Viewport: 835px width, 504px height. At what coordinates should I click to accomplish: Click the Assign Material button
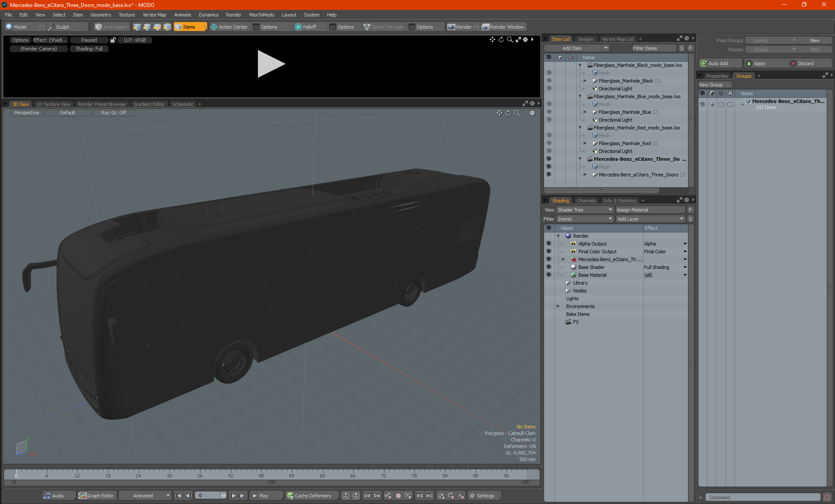pos(650,210)
